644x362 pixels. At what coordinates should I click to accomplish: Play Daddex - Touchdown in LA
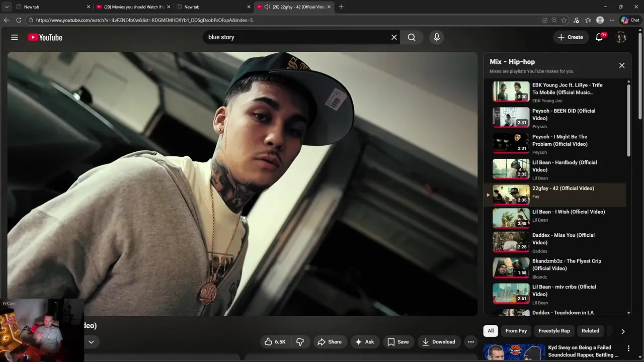pyautogui.click(x=555, y=312)
